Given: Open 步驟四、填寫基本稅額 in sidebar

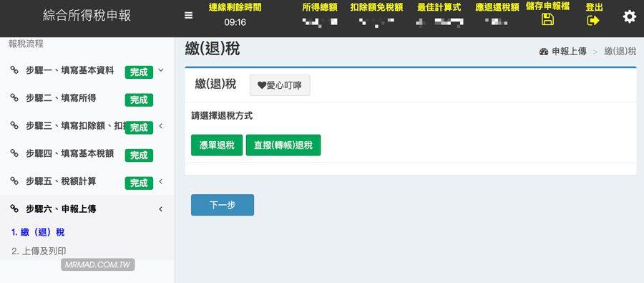Looking at the screenshot, I should [x=70, y=153].
